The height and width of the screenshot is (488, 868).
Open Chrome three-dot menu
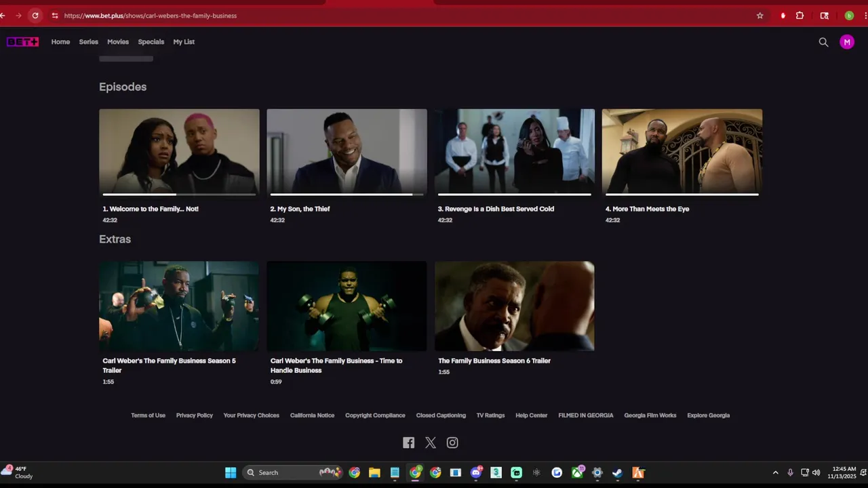pyautogui.click(x=865, y=16)
